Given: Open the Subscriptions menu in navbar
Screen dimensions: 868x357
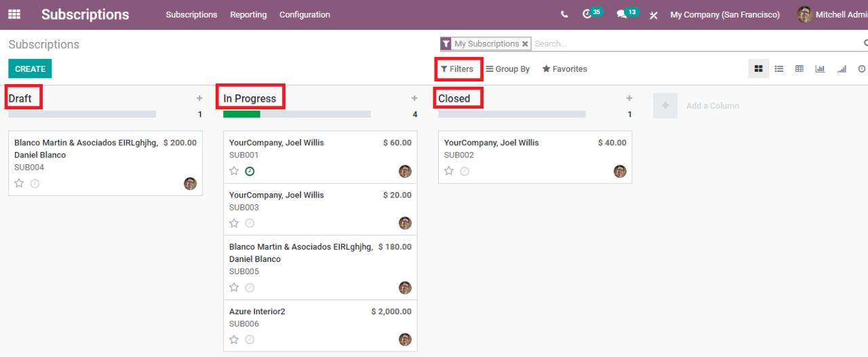Looking at the screenshot, I should (191, 15).
